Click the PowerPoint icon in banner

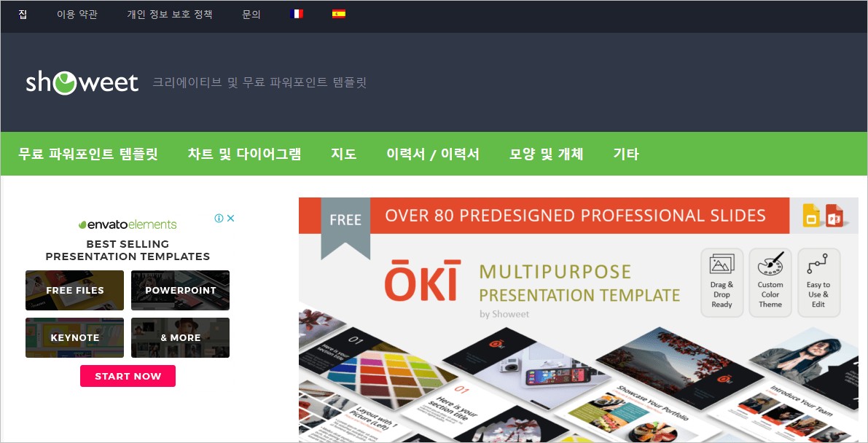pos(834,216)
